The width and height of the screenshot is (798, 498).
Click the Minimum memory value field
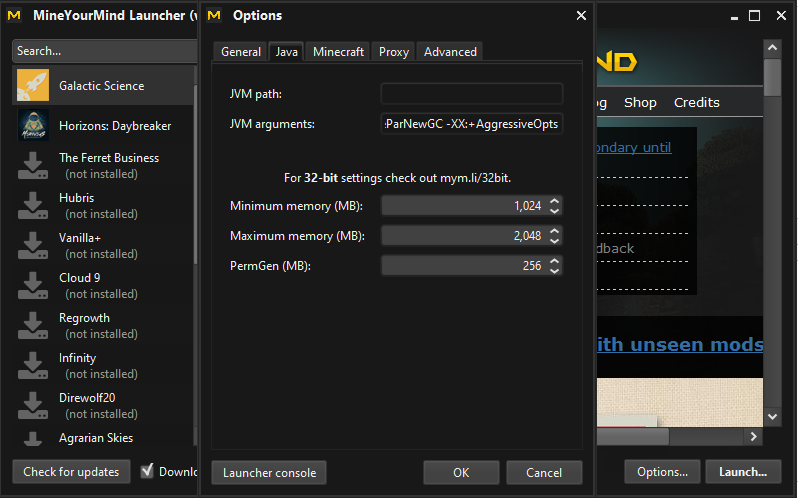coord(464,206)
